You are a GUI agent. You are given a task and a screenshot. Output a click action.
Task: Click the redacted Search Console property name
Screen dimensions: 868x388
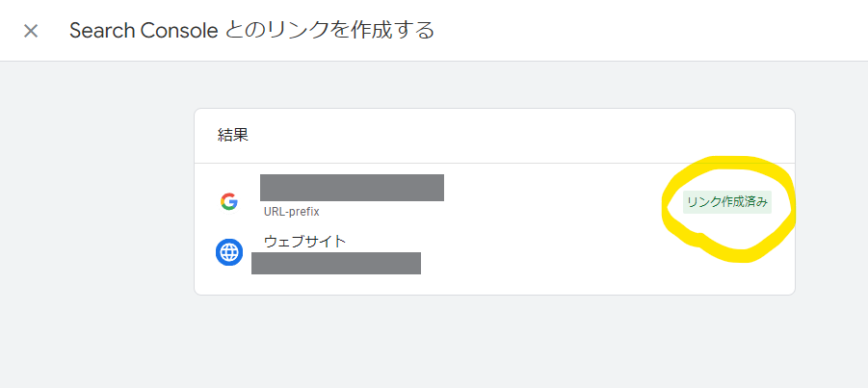click(x=352, y=188)
